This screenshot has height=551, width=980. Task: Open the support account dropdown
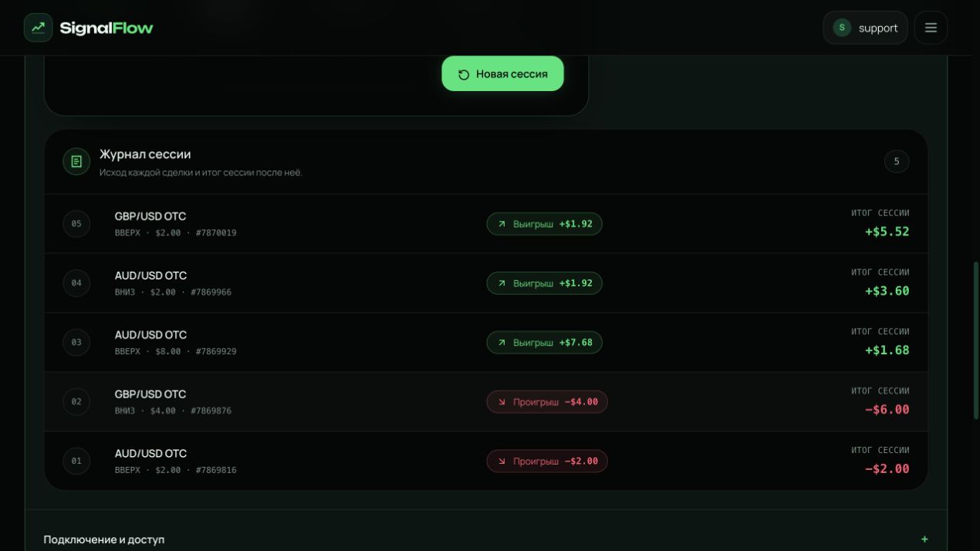click(x=865, y=28)
